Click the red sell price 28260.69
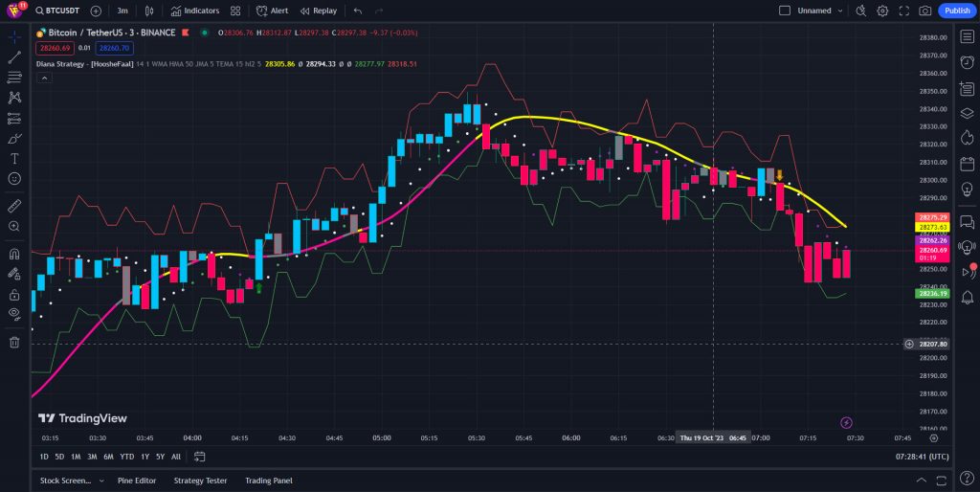This screenshot has height=492, width=980. click(55, 48)
